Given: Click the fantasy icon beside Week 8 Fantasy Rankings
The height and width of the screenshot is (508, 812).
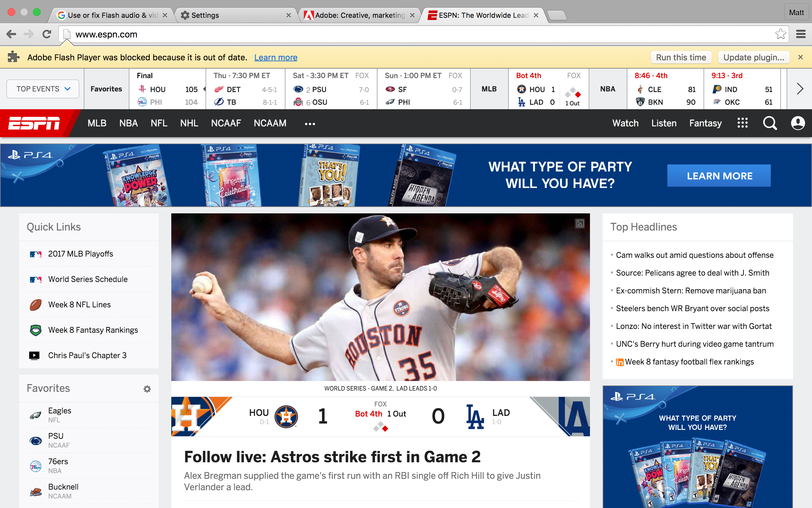Looking at the screenshot, I should [x=36, y=330].
